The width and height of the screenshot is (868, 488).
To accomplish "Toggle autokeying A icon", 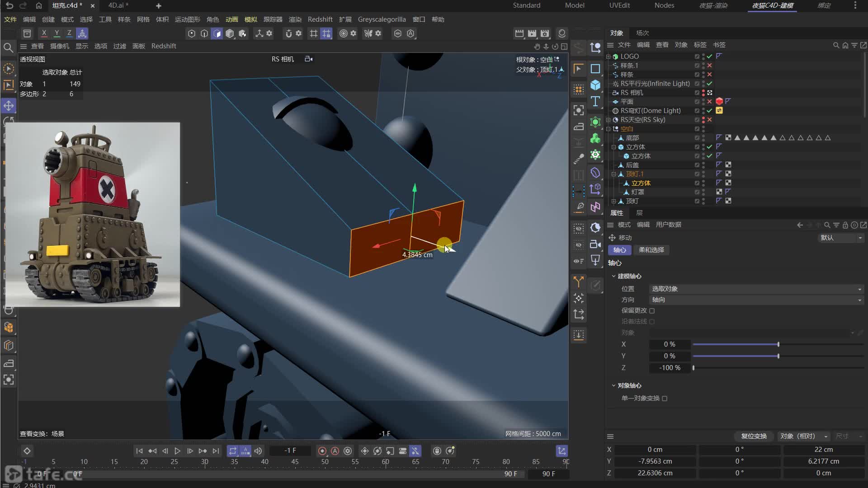I will click(x=335, y=451).
